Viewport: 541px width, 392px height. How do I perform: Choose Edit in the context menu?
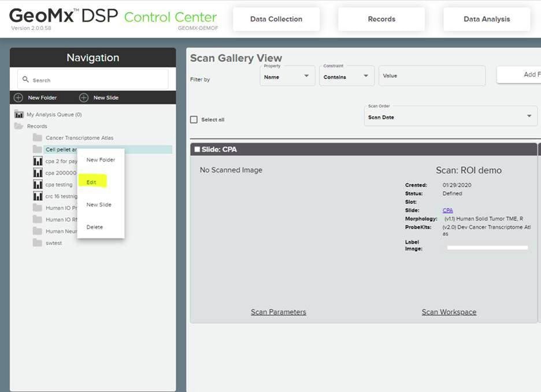coord(91,182)
